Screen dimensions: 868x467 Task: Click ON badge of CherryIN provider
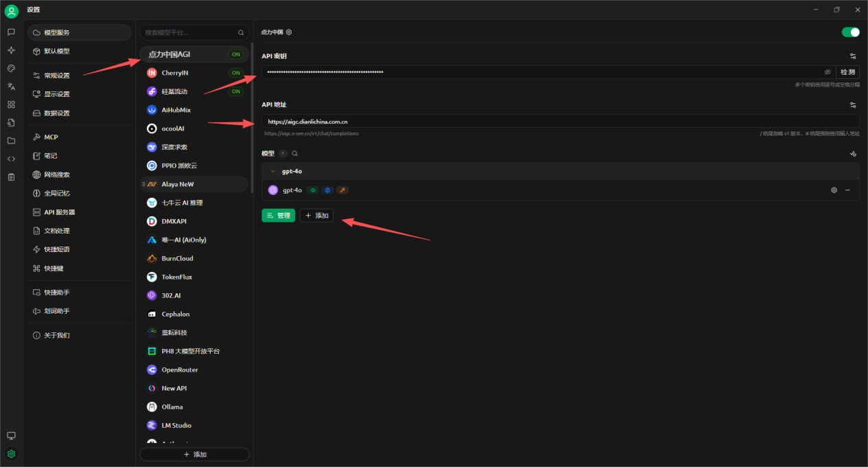[x=236, y=73]
